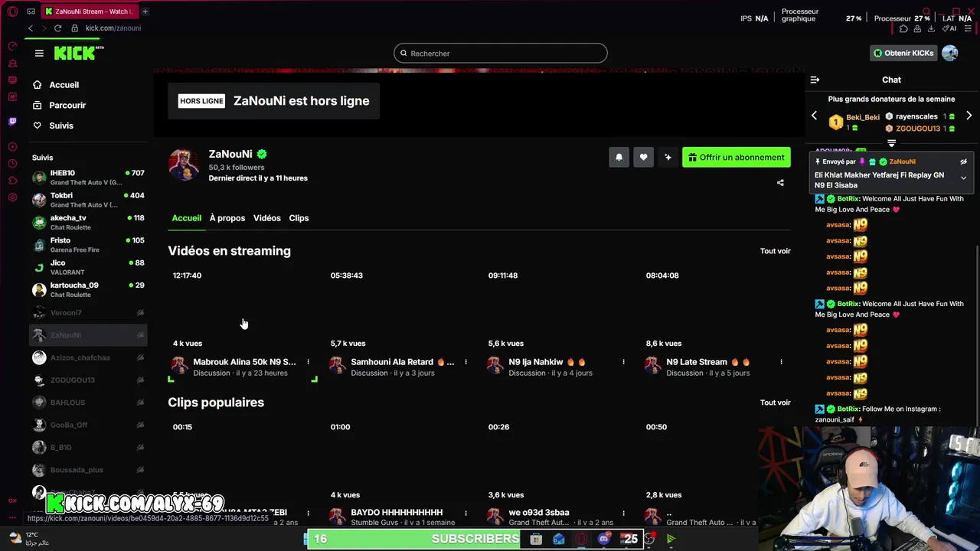Click the site padlock icon
The image size is (980, 551).
point(74,28)
